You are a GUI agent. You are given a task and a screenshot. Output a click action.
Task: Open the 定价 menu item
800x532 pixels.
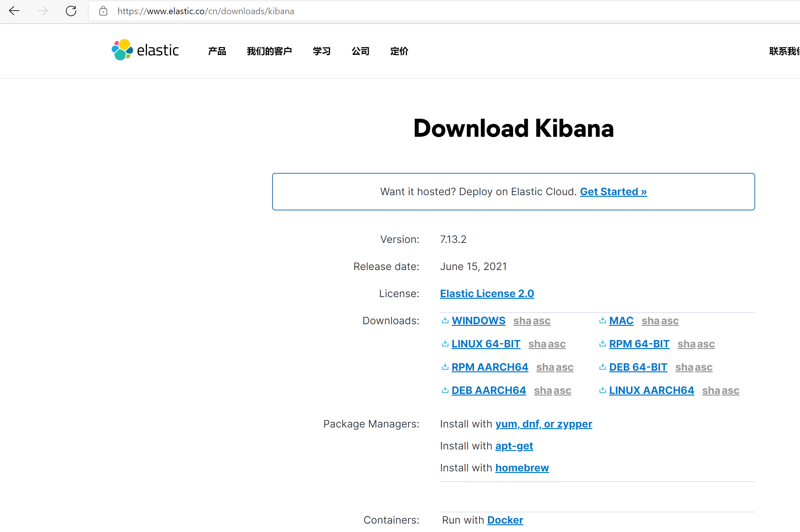click(399, 51)
